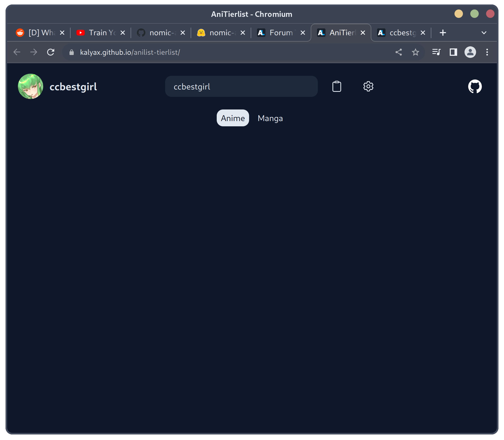This screenshot has height=440, width=504.
Task: Click the ccbestgirl username heading
Action: pyautogui.click(x=73, y=87)
